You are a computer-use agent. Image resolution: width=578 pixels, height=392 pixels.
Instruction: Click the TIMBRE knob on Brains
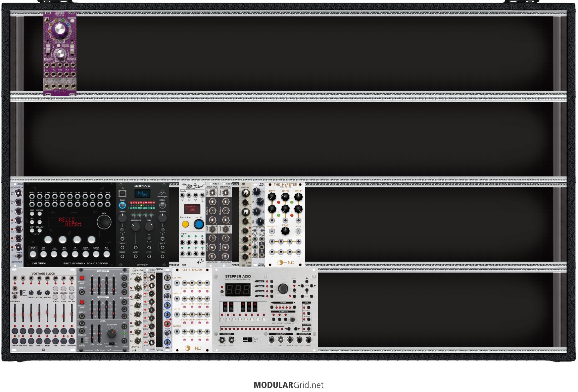click(x=122, y=218)
